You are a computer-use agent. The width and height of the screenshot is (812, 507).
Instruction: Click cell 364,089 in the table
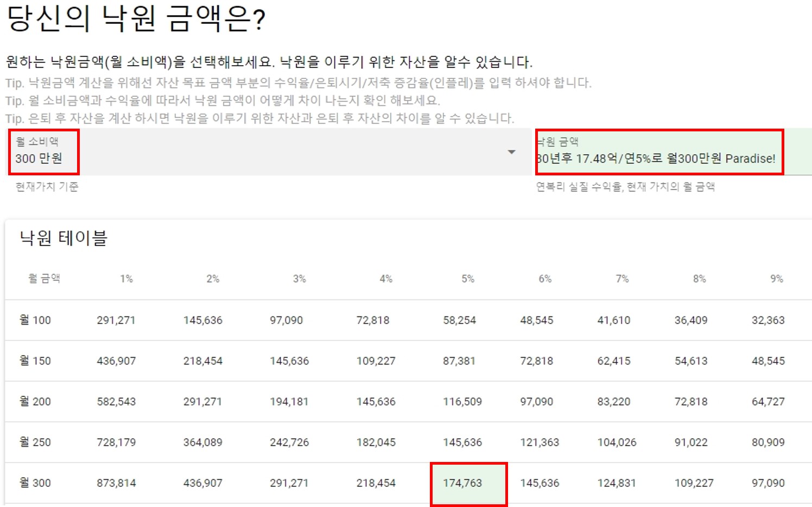(203, 442)
